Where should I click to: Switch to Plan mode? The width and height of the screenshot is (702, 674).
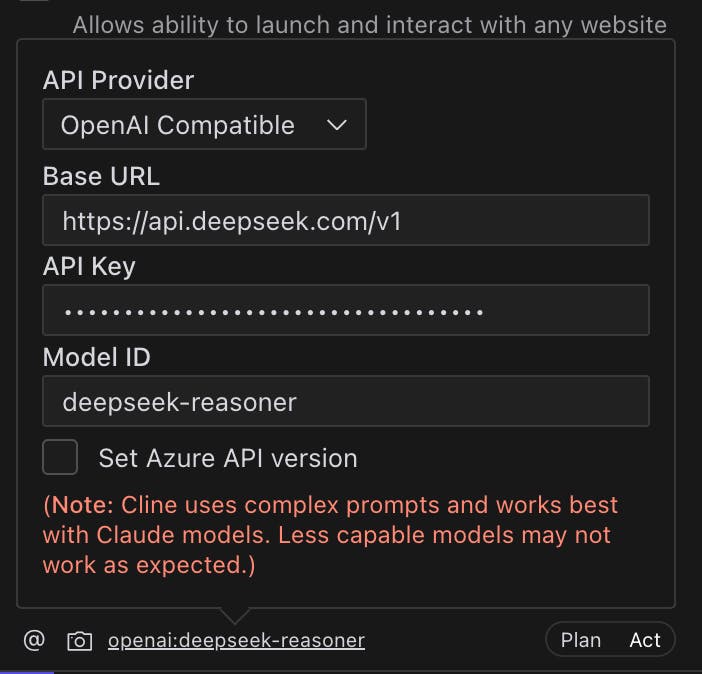coord(581,640)
